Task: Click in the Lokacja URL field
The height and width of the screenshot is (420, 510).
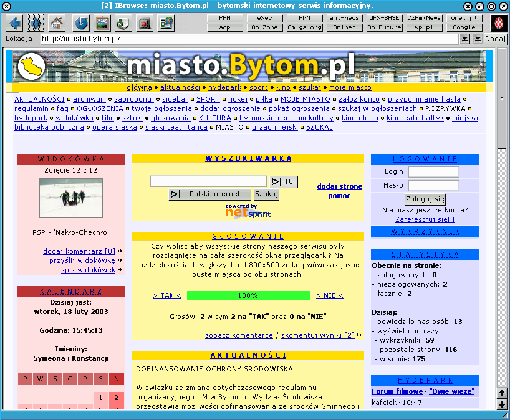Action: coord(249,39)
